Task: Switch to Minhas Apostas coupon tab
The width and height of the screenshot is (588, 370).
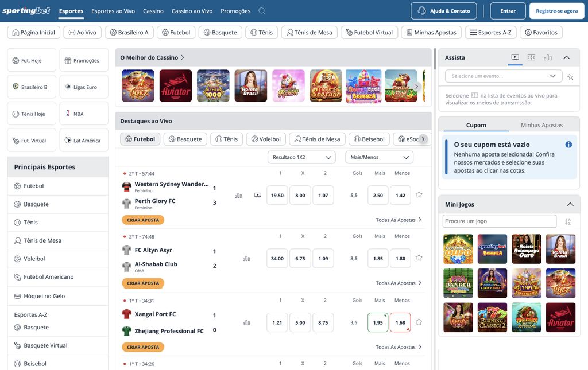Action: [541, 125]
